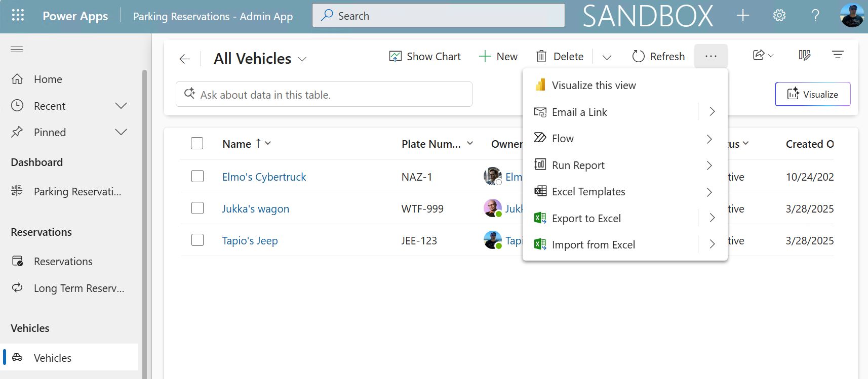Click the Delete button

tap(560, 57)
